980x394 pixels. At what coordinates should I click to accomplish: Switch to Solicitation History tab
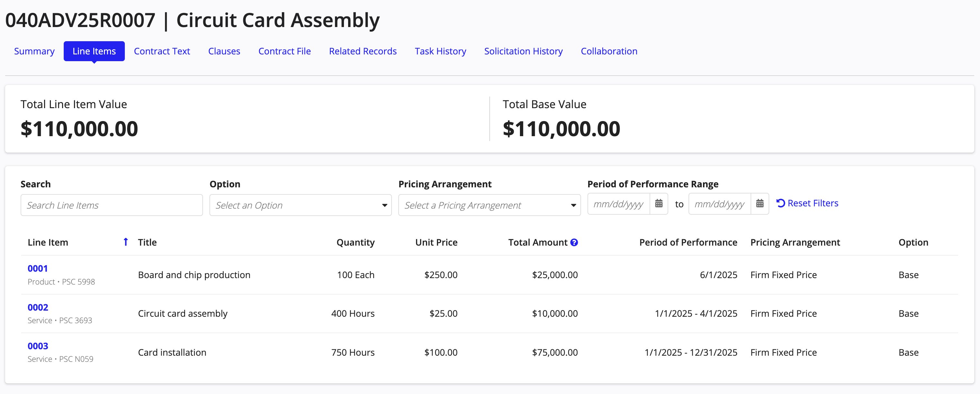click(x=523, y=51)
